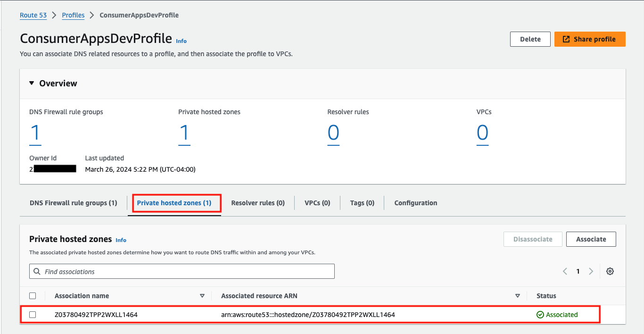Go to the previous associations page
This screenshot has height=334, width=644.
[565, 271]
